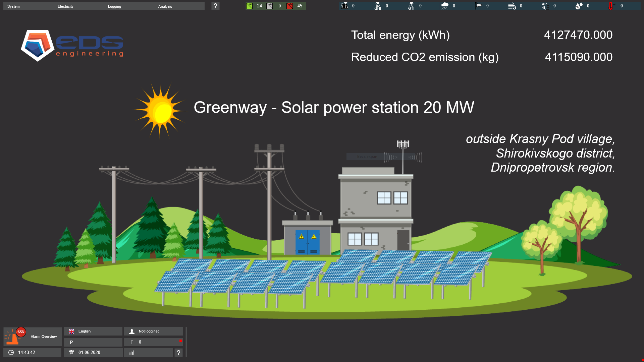The image size is (644, 362).
Task: Click the UV GHI irradiance icon
Action: point(378,6)
